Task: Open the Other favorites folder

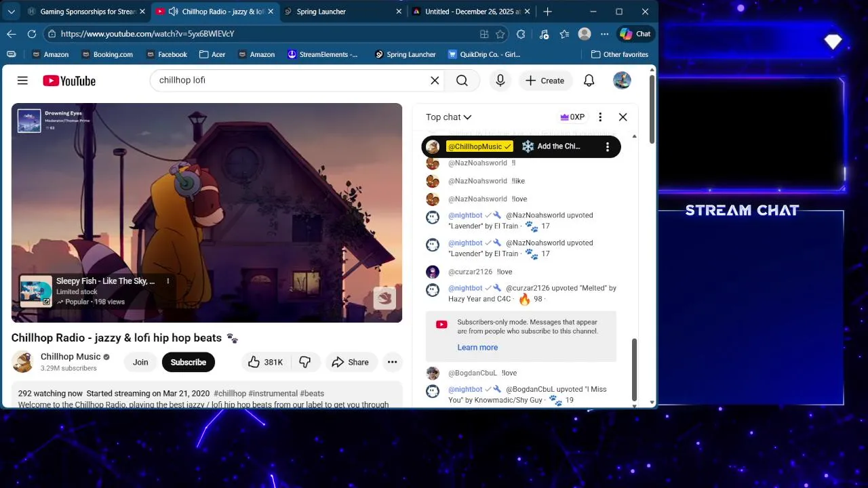Action: tap(620, 54)
